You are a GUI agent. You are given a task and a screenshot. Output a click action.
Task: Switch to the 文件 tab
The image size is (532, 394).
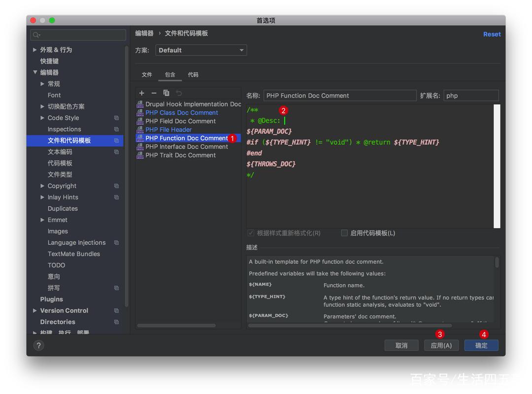click(147, 75)
